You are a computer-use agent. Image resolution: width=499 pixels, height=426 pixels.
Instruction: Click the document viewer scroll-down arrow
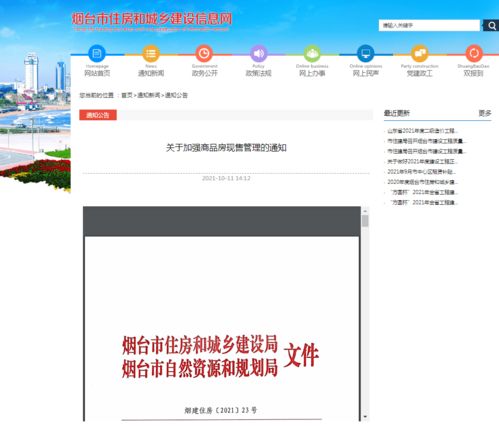point(365,417)
